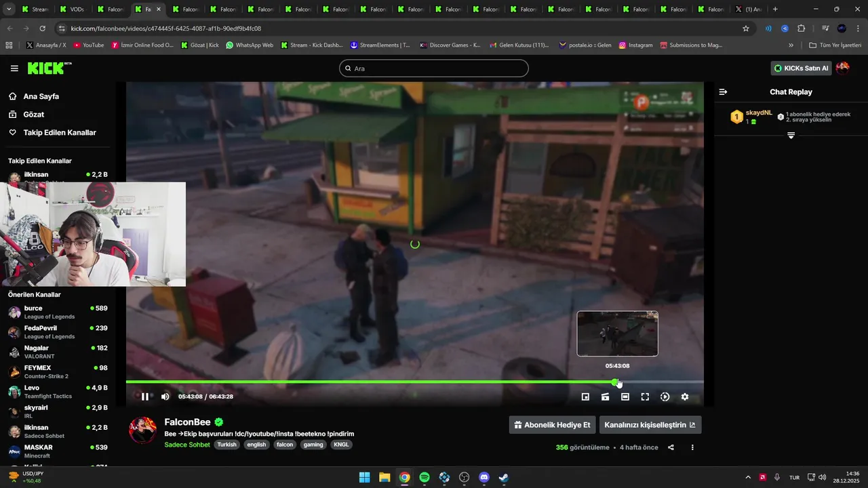Click the english tag
Image resolution: width=868 pixels, height=488 pixels.
click(256, 445)
